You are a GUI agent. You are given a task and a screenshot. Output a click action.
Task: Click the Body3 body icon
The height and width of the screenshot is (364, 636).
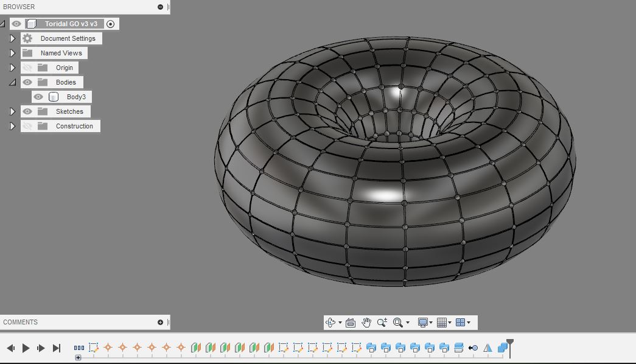pos(54,97)
